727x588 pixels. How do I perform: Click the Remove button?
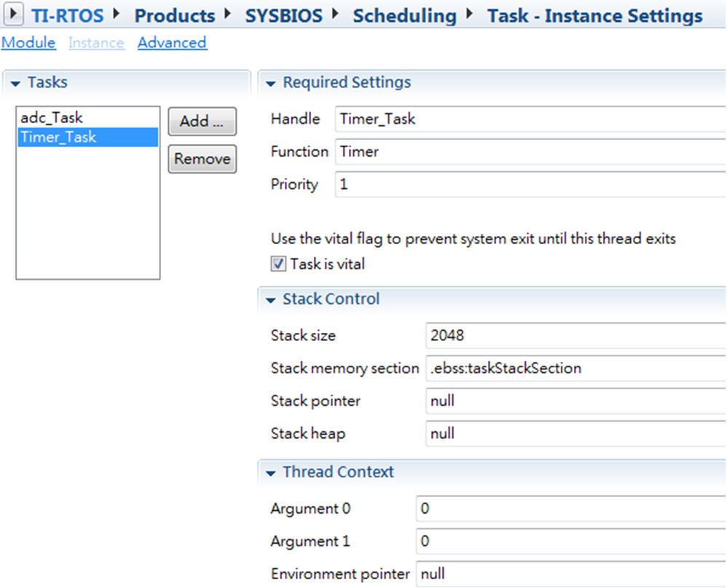tap(203, 159)
